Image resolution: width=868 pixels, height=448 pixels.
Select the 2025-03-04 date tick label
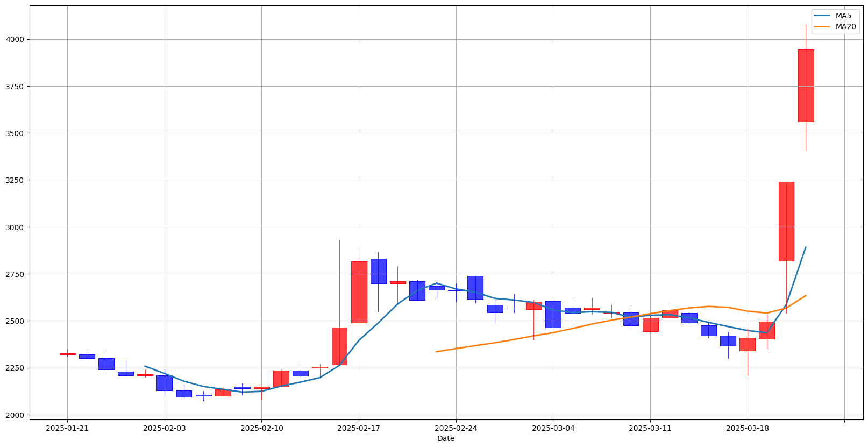[x=553, y=429]
